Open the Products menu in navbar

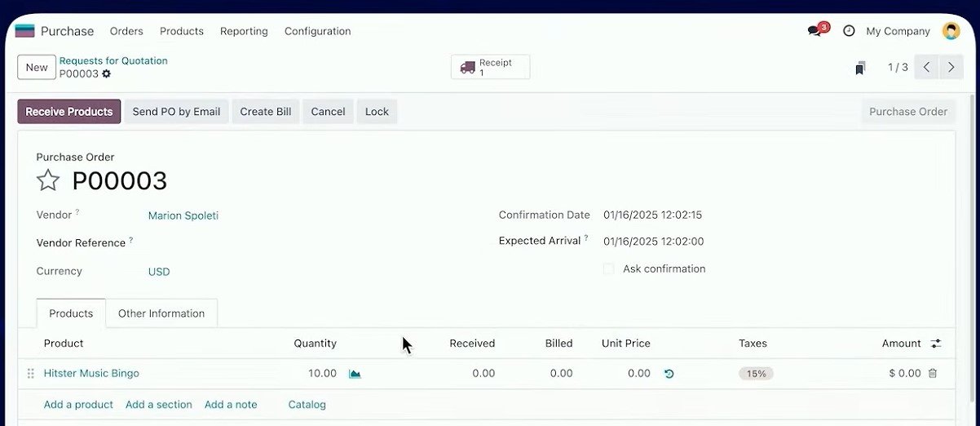click(x=182, y=31)
